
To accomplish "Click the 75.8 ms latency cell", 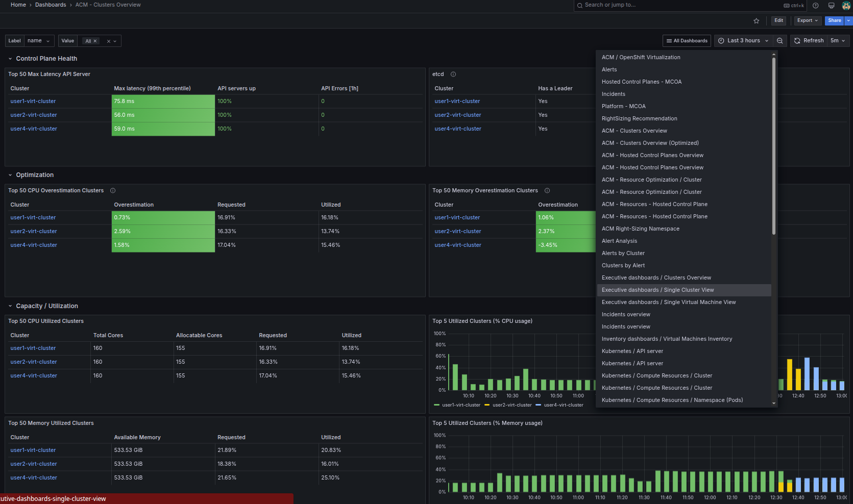I will (x=163, y=102).
